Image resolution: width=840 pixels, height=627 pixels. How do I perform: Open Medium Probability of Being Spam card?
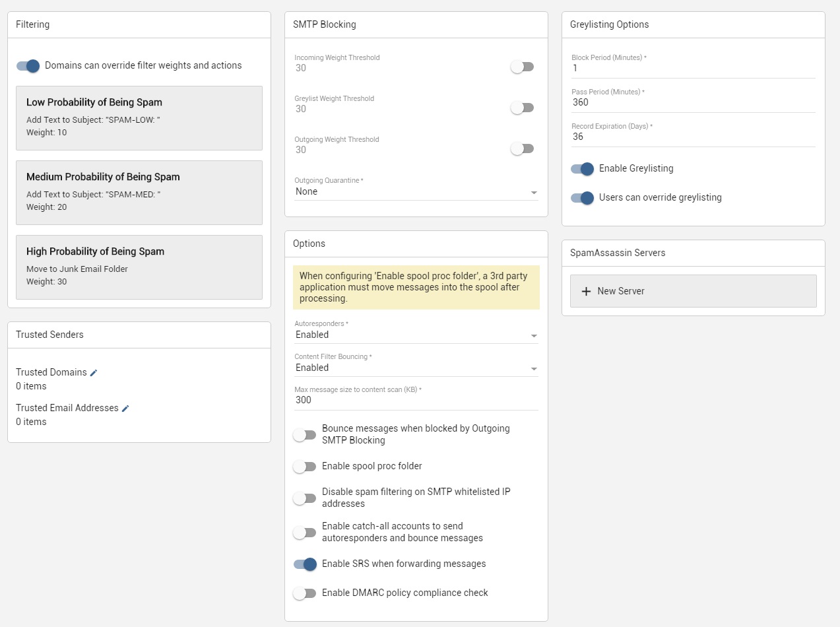pos(139,192)
